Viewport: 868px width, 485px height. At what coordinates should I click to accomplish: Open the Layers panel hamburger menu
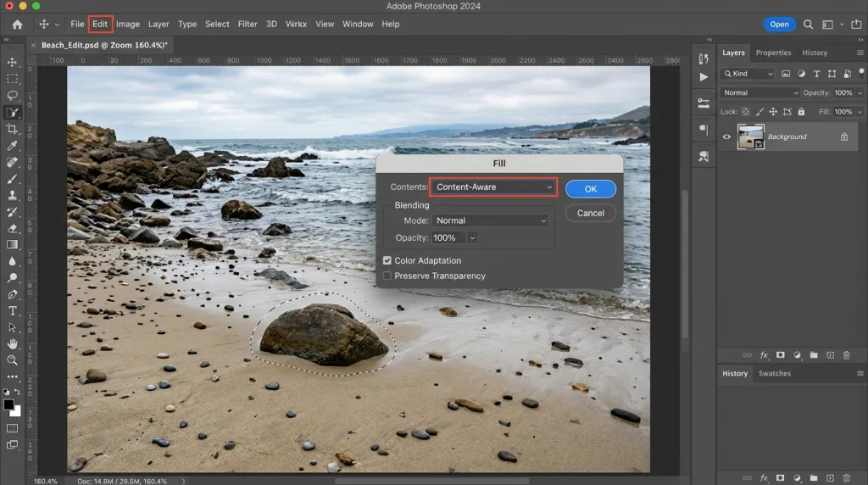coord(860,53)
